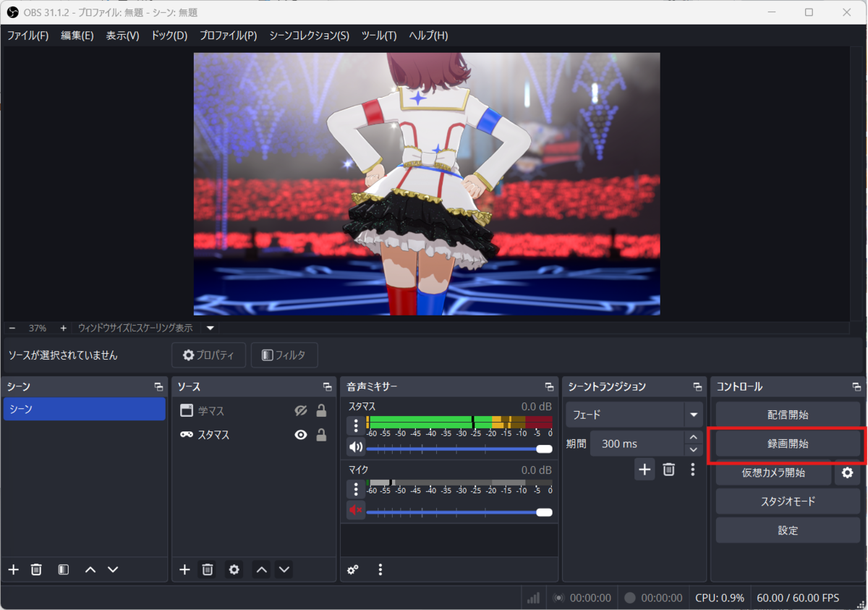Move source up arrow in Sources panel

tap(262, 569)
